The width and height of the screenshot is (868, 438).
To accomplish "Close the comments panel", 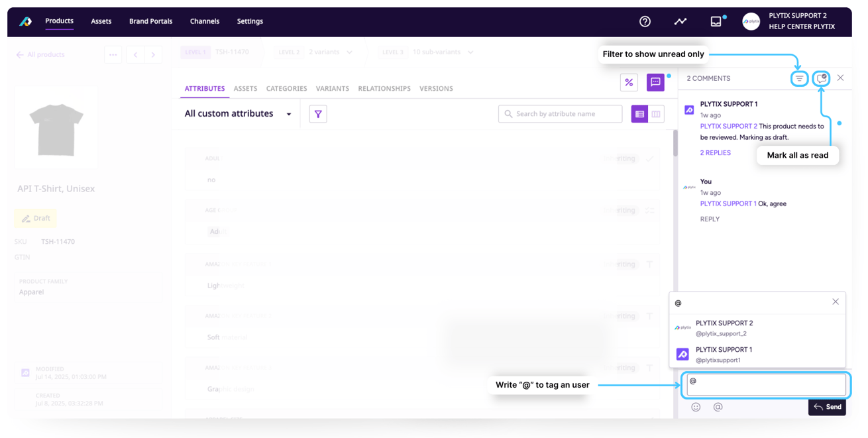I will coord(841,78).
